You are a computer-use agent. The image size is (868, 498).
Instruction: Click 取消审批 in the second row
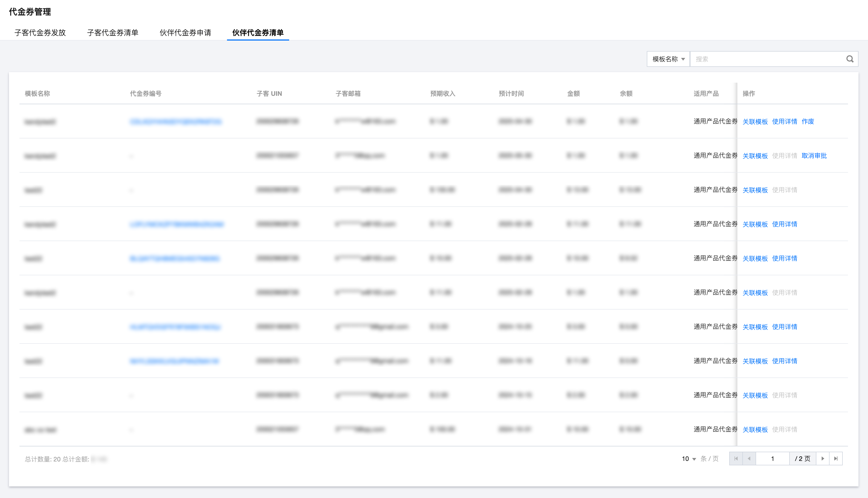(x=814, y=156)
